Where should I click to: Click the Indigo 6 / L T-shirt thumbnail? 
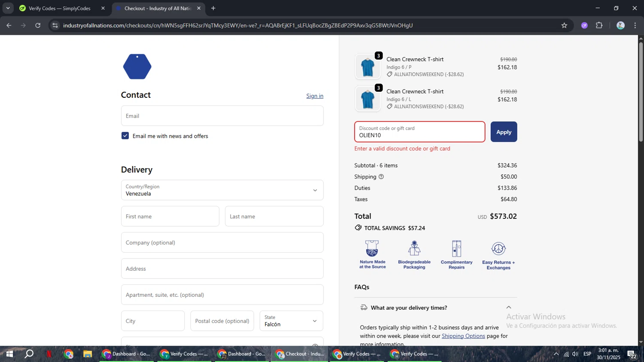(x=368, y=99)
